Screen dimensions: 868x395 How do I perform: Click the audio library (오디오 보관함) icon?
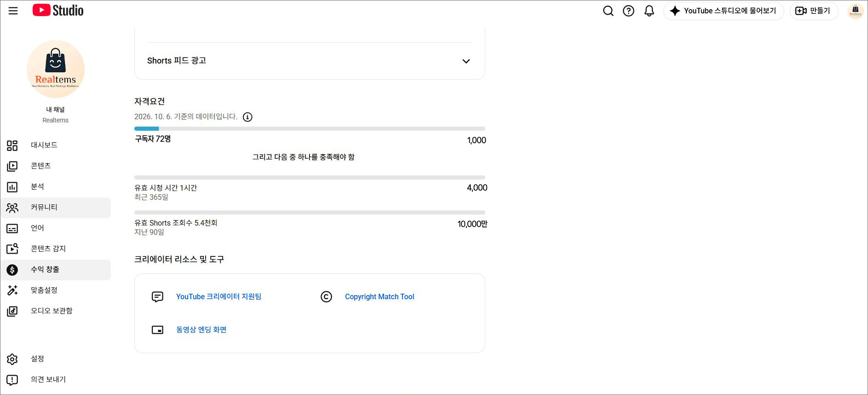point(12,311)
